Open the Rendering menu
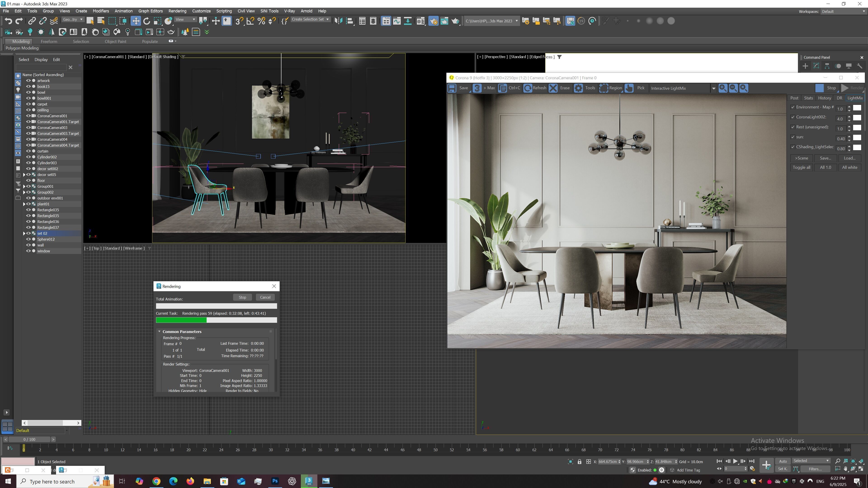 [x=177, y=11]
